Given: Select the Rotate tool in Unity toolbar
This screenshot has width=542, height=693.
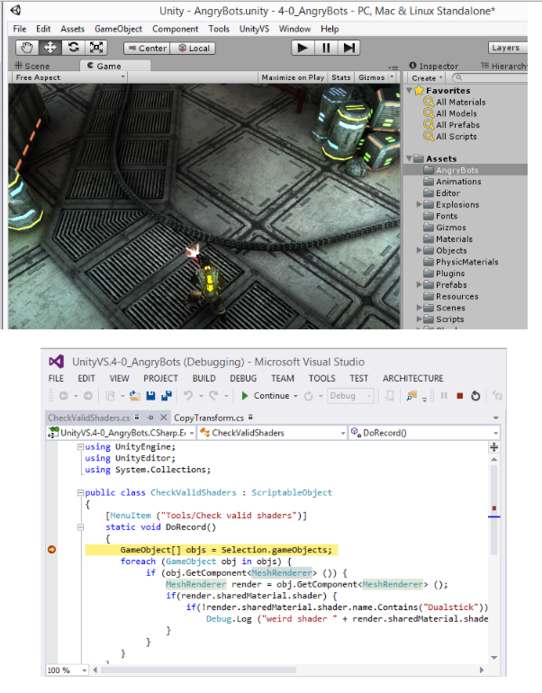Looking at the screenshot, I should [x=73, y=47].
